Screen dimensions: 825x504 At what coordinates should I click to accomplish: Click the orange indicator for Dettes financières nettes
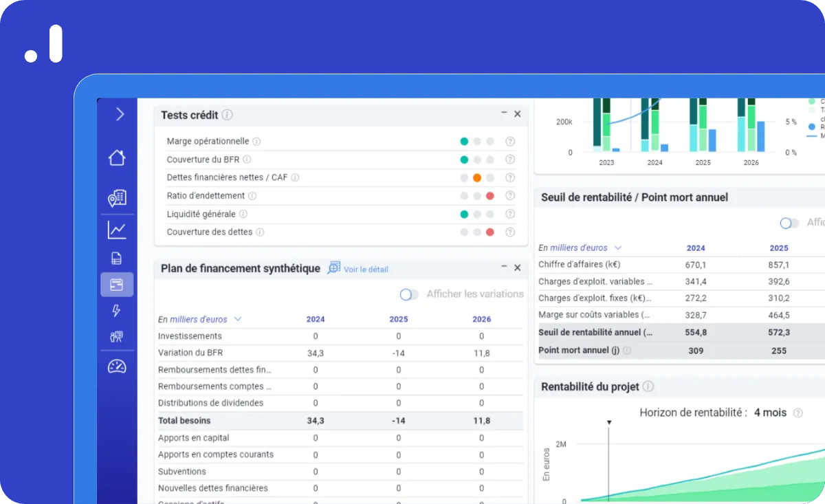[x=477, y=177]
